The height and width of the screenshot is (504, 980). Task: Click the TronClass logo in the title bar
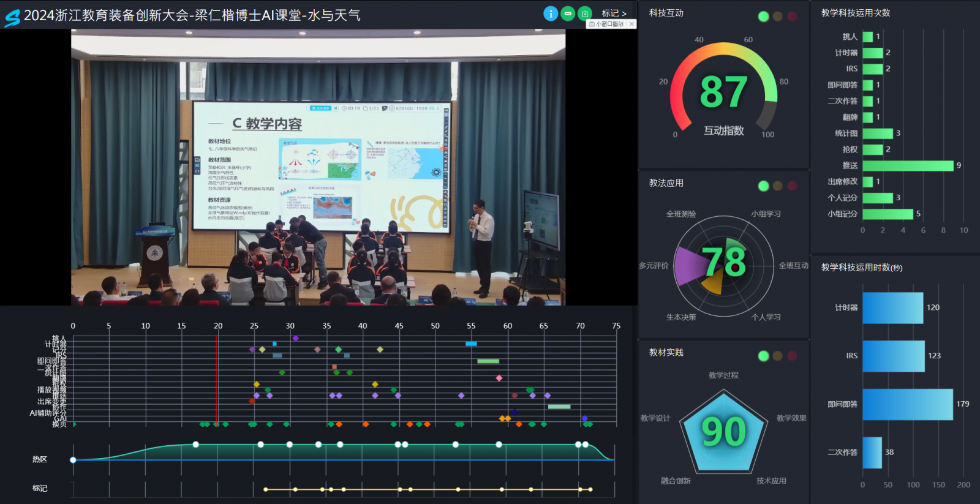12,17
